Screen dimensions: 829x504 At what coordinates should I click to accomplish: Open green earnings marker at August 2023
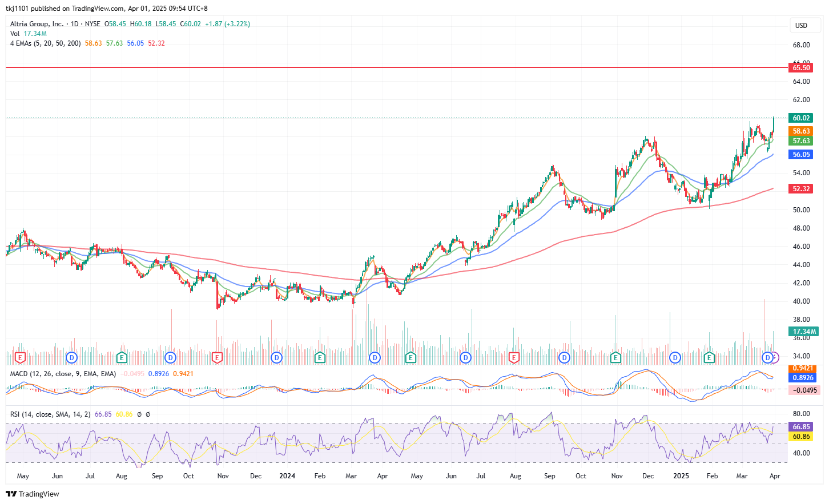[122, 358]
